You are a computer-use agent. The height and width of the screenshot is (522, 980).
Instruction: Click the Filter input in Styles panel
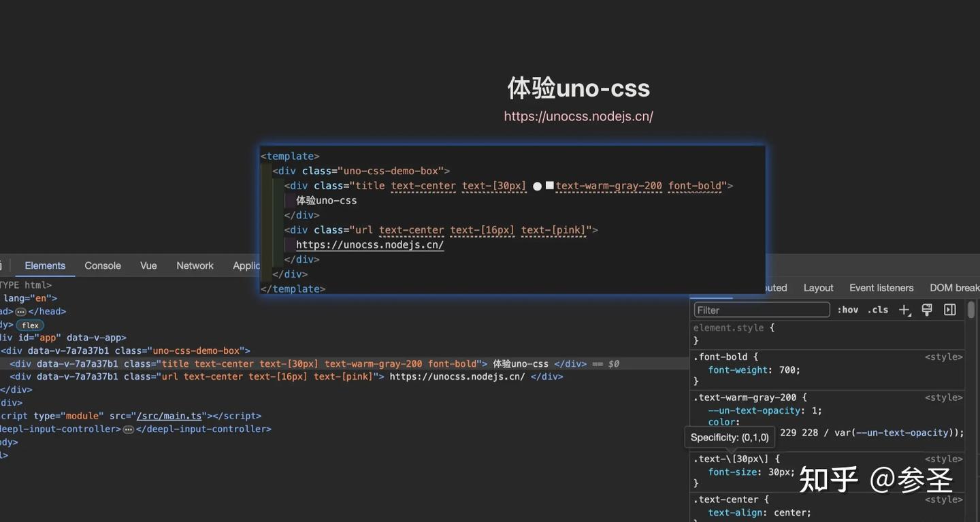(x=760, y=310)
